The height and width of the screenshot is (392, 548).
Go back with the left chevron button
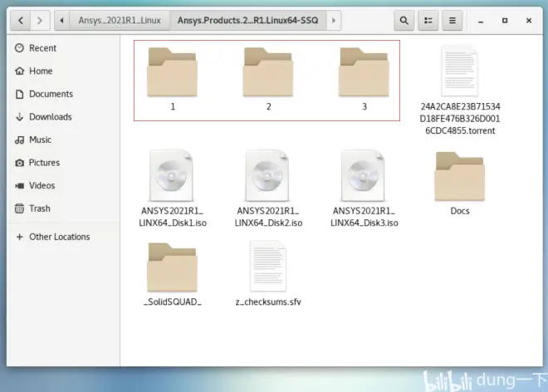[21, 21]
